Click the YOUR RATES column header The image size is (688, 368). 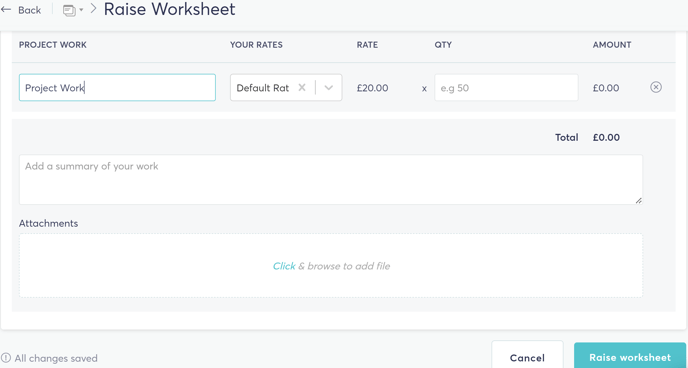[256, 45]
